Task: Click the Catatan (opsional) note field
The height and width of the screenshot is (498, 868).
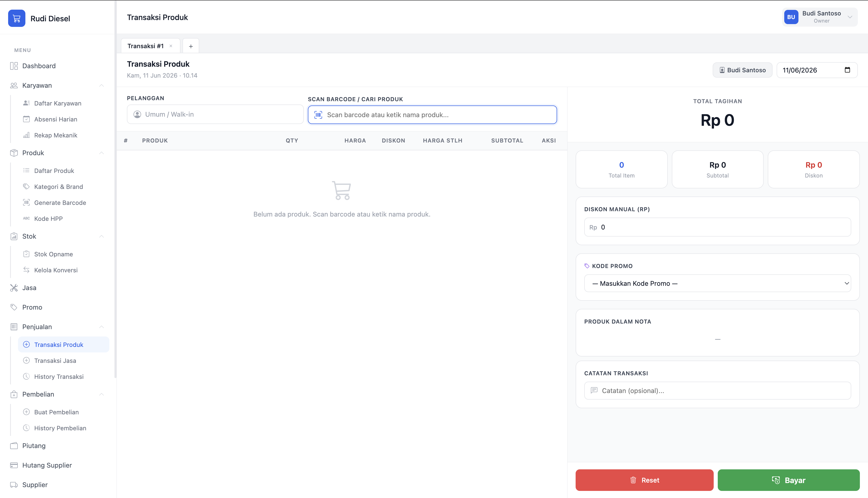Action: 717,390
